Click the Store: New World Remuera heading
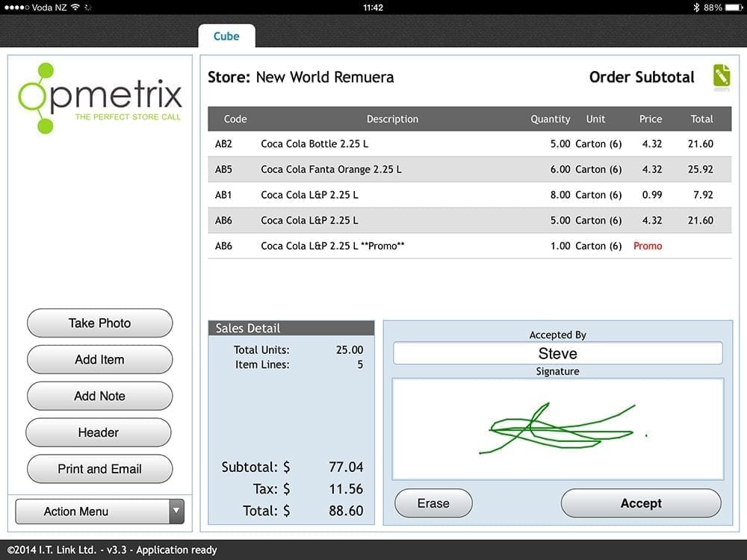 tap(300, 77)
